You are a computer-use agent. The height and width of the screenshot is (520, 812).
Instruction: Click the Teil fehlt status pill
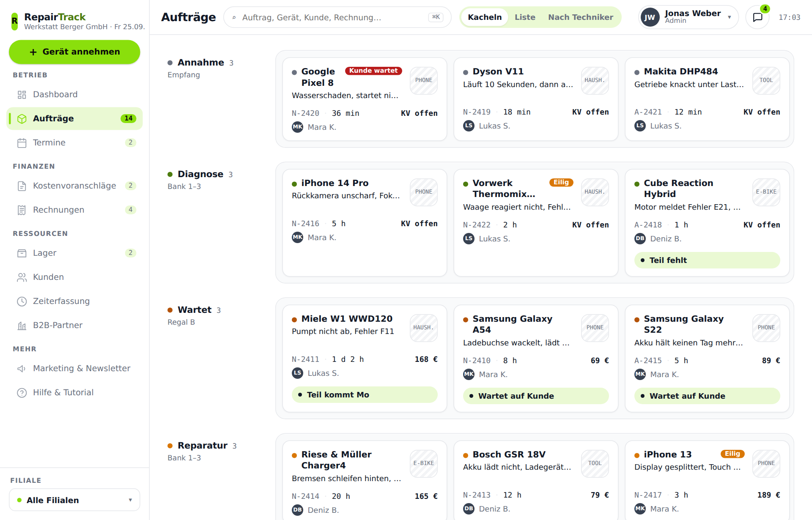707,260
